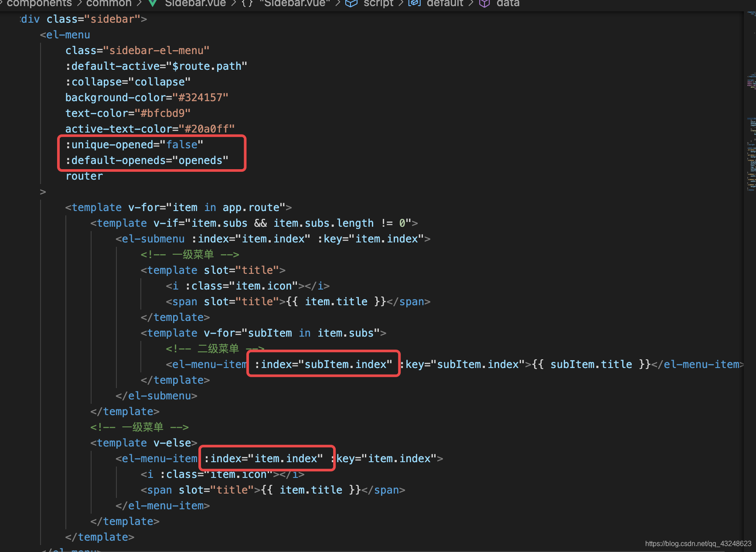Image resolution: width=756 pixels, height=552 pixels.
Task: Click the script cube icon in breadcrumb
Action: point(351,3)
